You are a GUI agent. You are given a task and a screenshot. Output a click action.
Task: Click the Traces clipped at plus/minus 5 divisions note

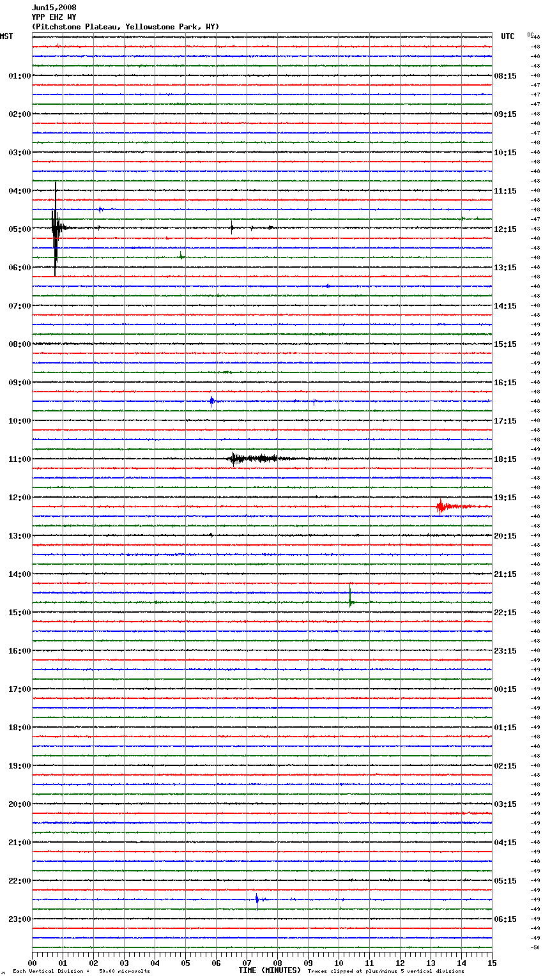tap(386, 971)
